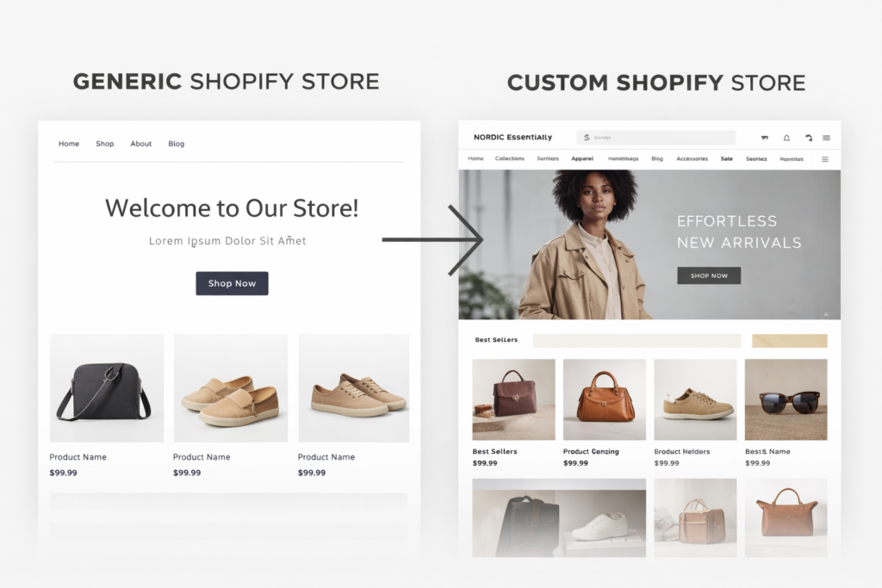Click the SHOP NOW hero banner button

709,275
